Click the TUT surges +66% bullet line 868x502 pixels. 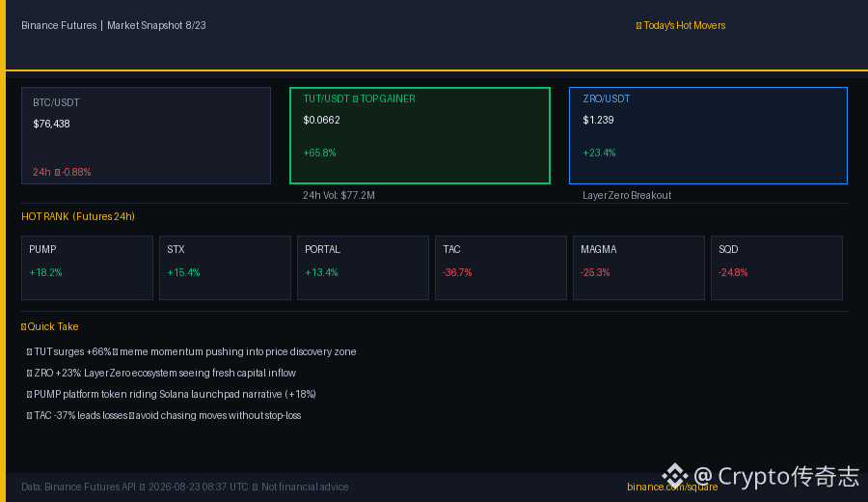[192, 351]
